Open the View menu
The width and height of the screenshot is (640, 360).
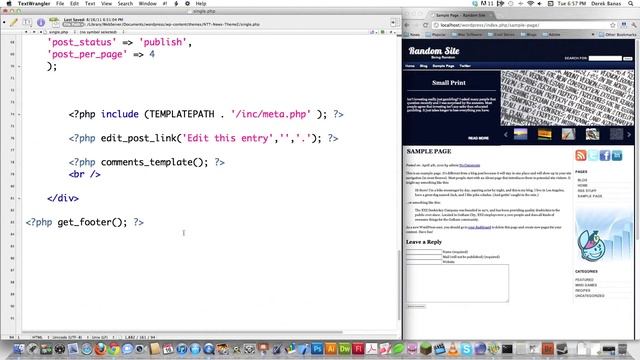(x=106, y=3)
